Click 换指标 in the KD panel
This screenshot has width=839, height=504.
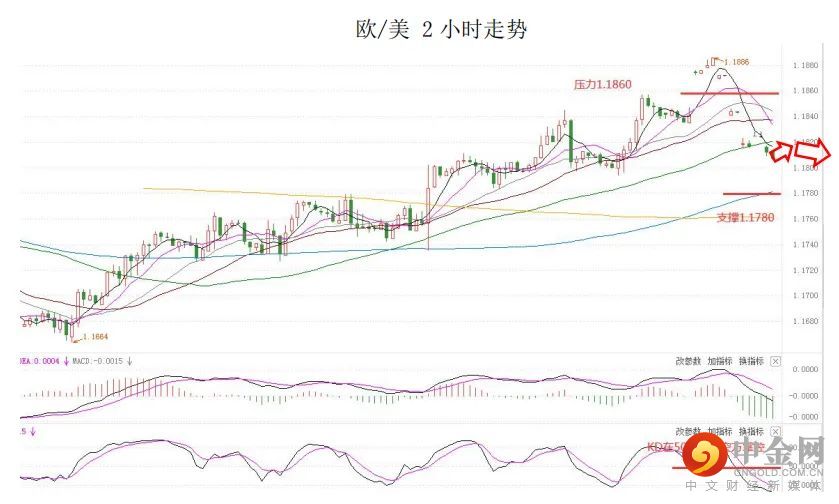click(751, 431)
